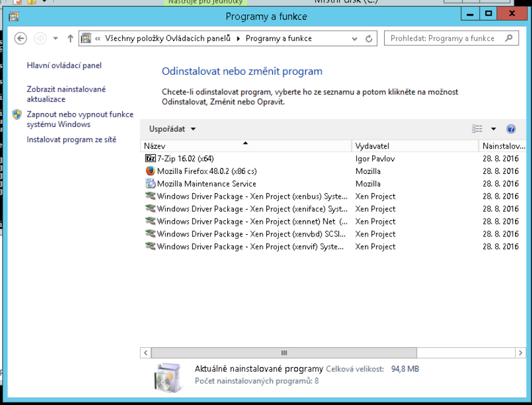Click the refresh button in address bar
This screenshot has height=405, width=532.
click(x=369, y=39)
